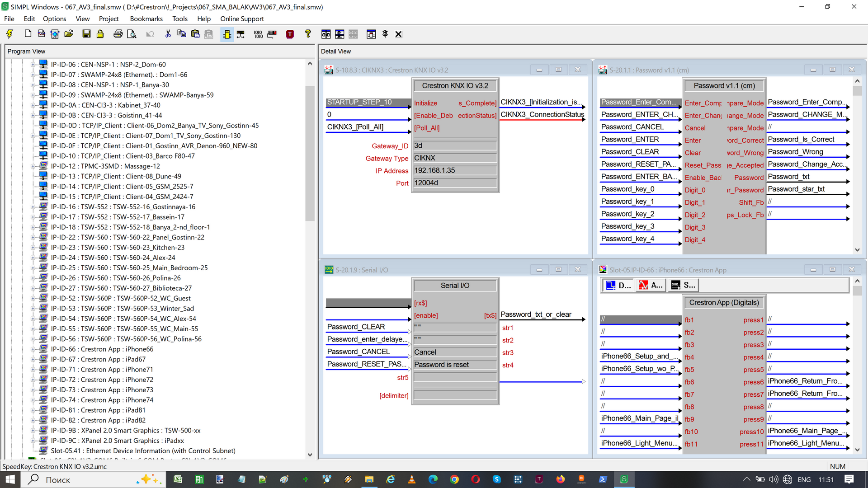Click the tile windows layout icon
868x488 pixels.
[x=340, y=34]
